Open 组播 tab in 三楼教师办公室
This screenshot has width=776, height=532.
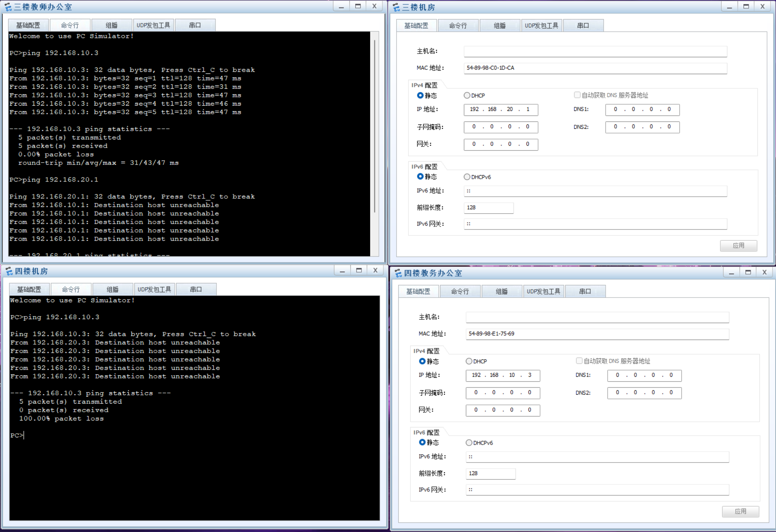coord(112,25)
